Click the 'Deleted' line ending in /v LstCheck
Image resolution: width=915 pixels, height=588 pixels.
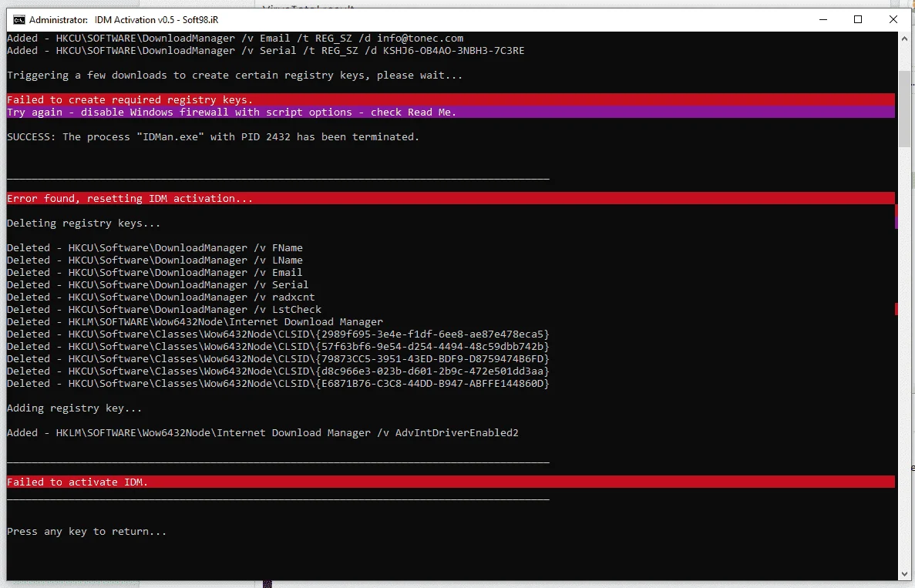[164, 310]
